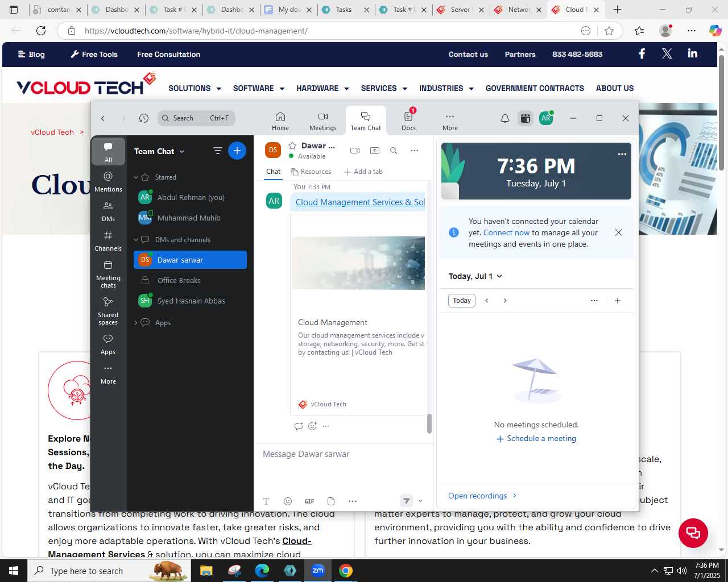Open the All chats sidebar item
The width and height of the screenshot is (728, 582).
[108, 151]
